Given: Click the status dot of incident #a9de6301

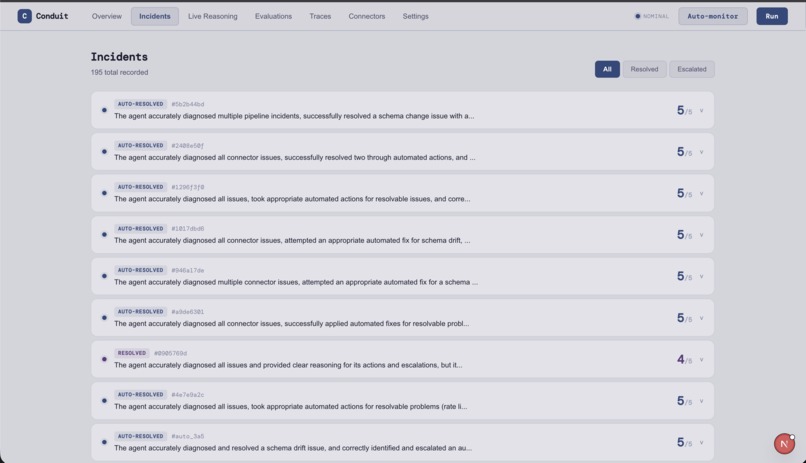Looking at the screenshot, I should click(x=104, y=318).
